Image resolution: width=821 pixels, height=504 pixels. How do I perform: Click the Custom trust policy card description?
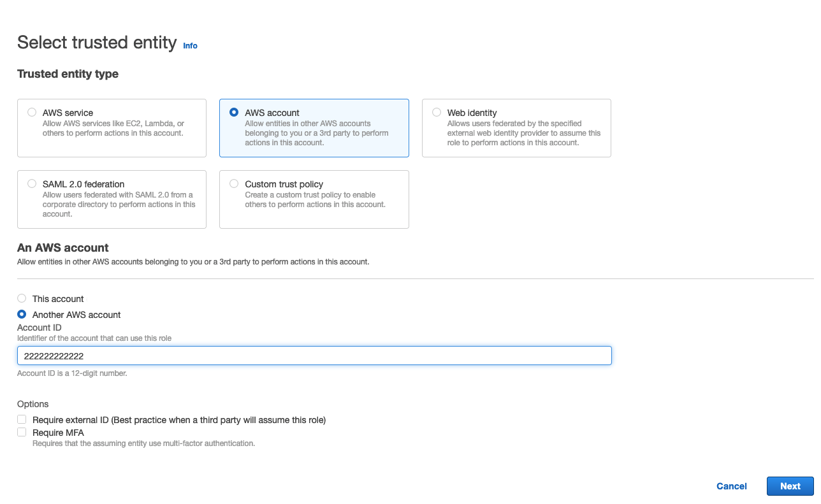(315, 199)
